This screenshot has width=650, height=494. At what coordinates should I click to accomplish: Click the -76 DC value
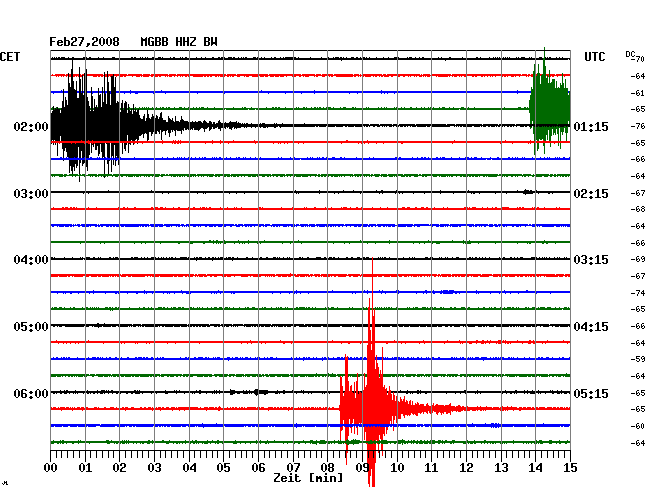[x=638, y=126]
